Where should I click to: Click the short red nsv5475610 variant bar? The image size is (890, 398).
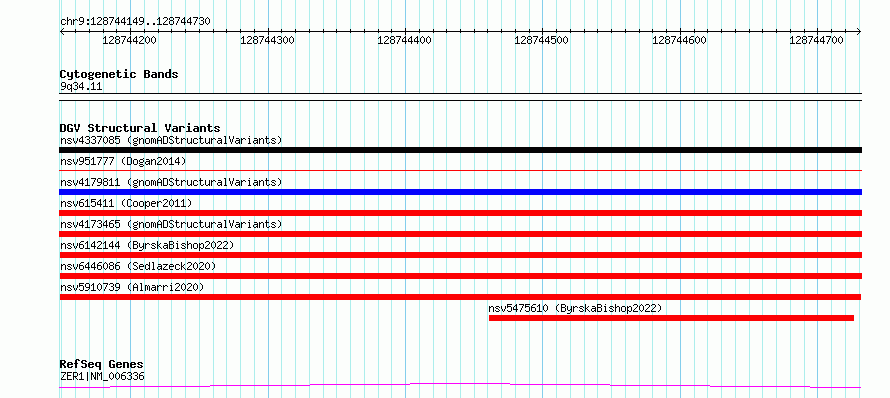click(x=671, y=318)
